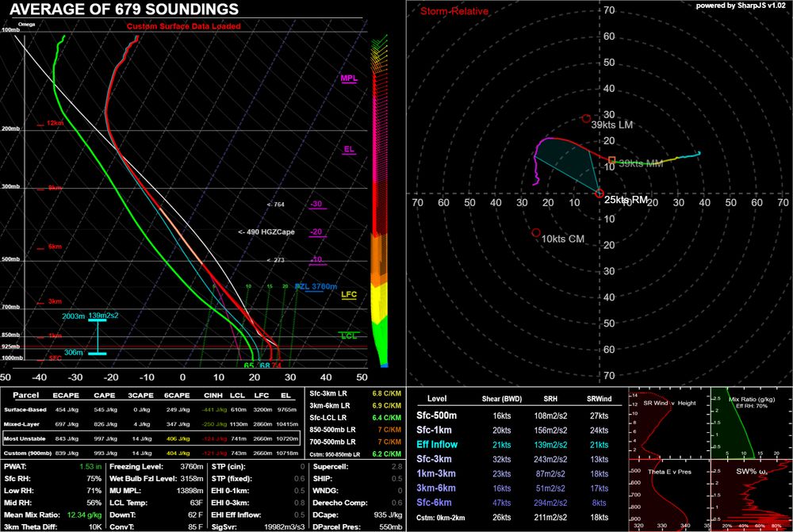Viewport: 793px width, 532px height.
Task: Click the Sfc RH 75% value
Action: (94, 478)
